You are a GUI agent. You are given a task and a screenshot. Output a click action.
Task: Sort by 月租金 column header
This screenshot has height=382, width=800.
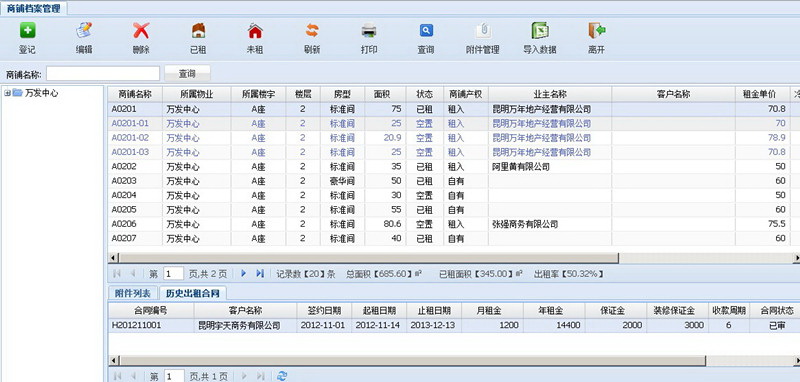492,310
